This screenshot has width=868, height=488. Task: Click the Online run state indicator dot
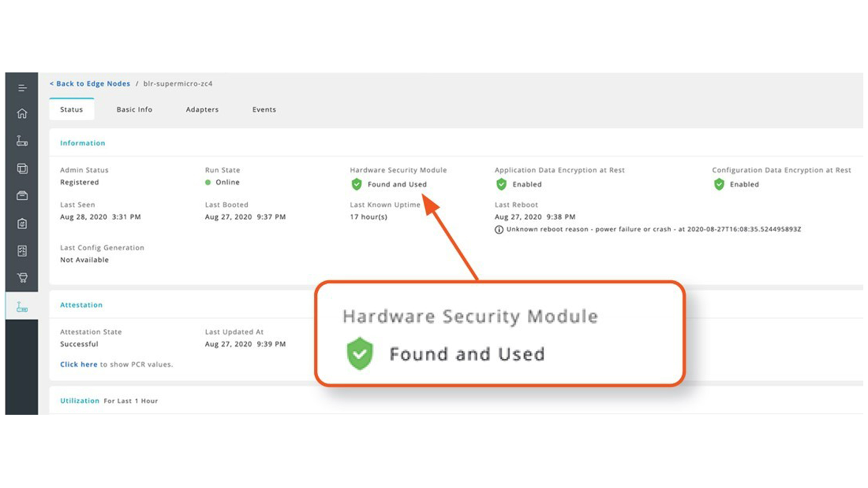(x=208, y=182)
